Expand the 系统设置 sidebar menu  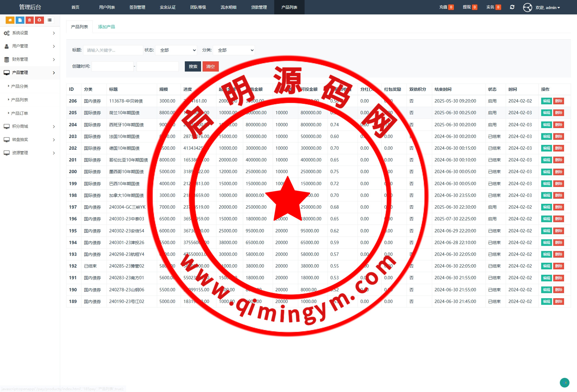pyautogui.click(x=30, y=33)
